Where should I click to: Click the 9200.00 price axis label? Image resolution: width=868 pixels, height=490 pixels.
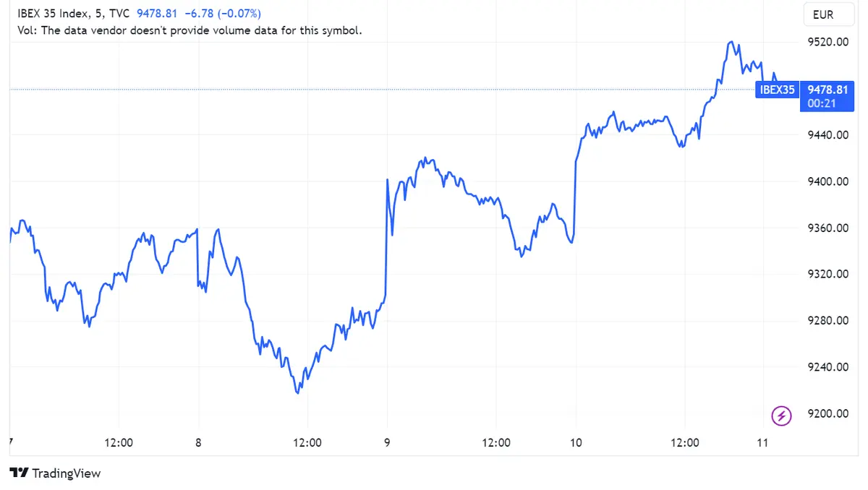tap(827, 413)
